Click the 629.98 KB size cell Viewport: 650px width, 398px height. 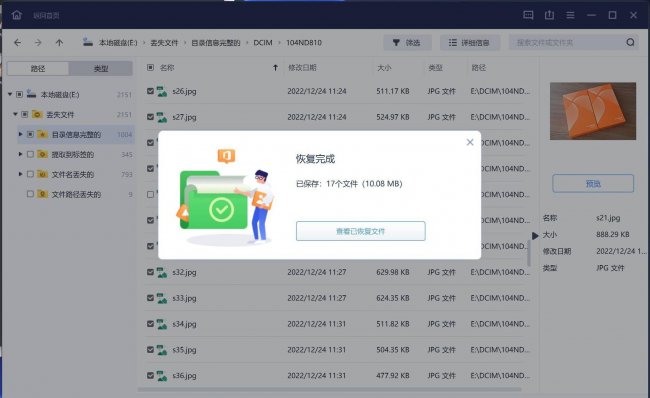click(x=393, y=272)
